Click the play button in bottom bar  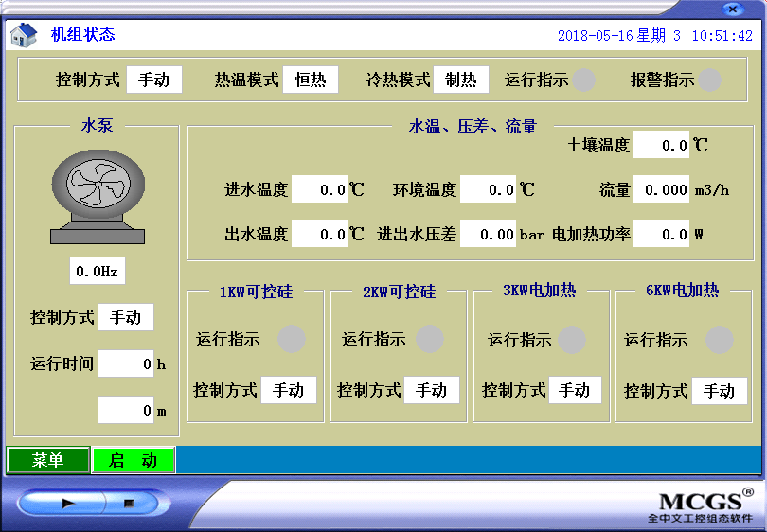pos(68,503)
